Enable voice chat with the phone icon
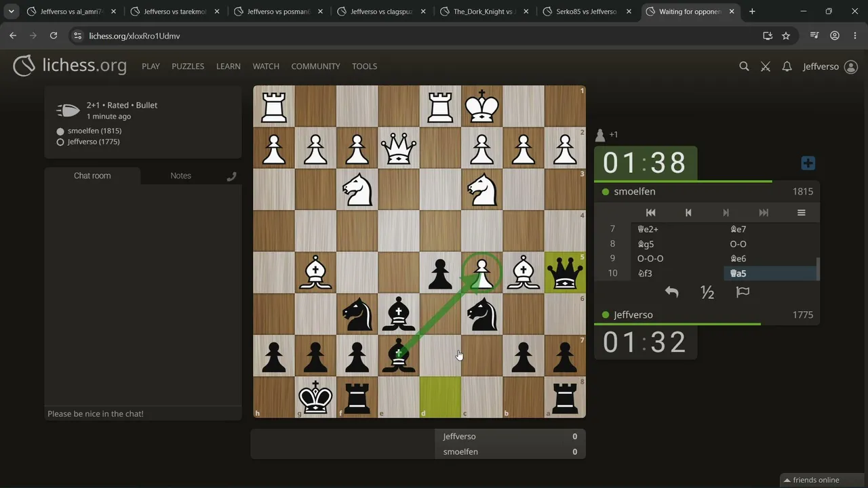 click(231, 176)
